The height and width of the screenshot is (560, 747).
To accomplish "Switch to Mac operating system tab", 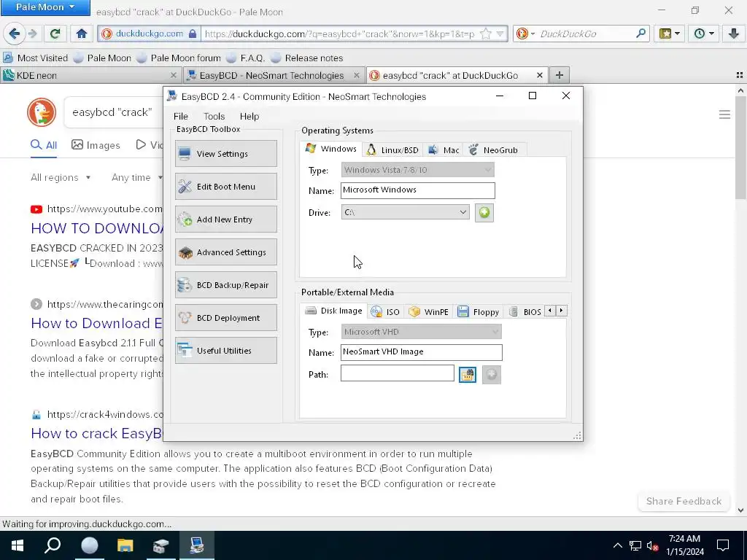I will pyautogui.click(x=444, y=150).
